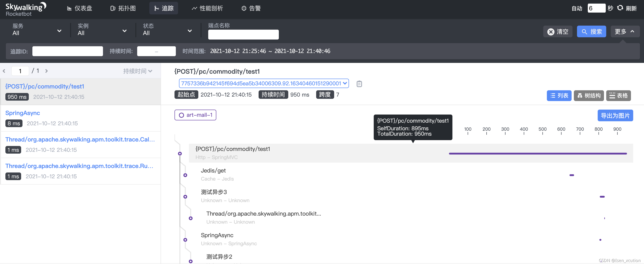Go to next page of trace list
644x265 pixels.
[47, 71]
